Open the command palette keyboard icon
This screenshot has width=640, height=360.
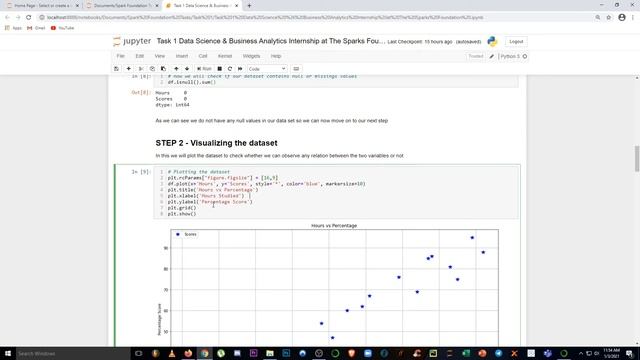pos(296,69)
